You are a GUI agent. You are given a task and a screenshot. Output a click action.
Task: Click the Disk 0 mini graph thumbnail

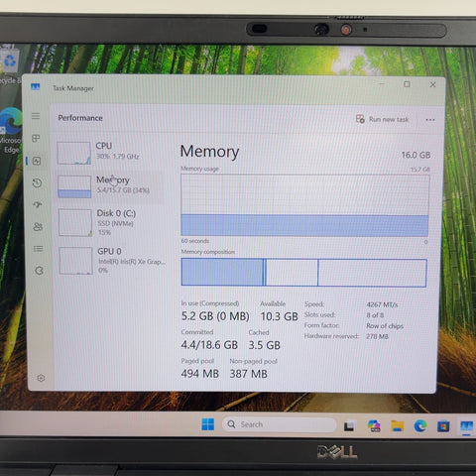[x=75, y=222]
